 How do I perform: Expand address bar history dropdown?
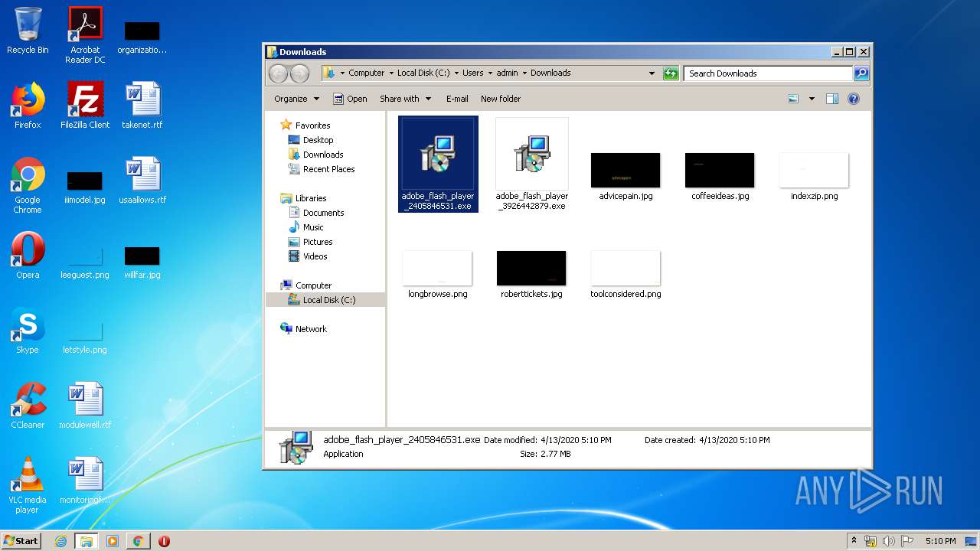[652, 73]
